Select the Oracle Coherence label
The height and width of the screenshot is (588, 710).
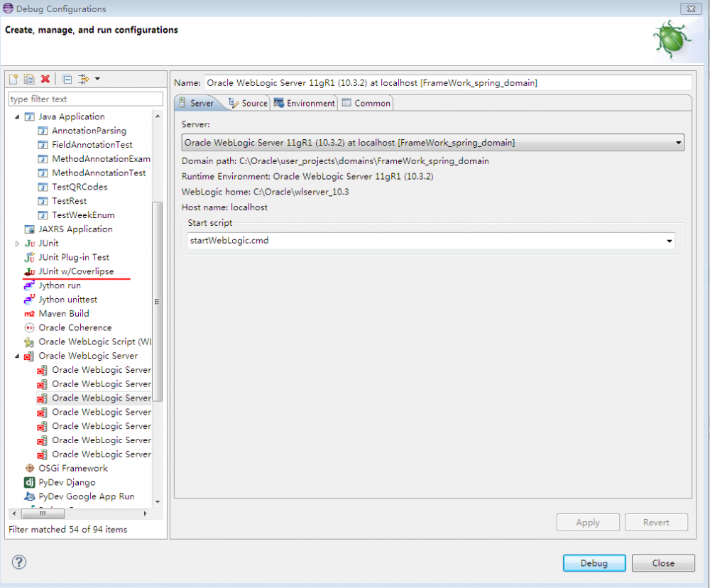(x=75, y=328)
